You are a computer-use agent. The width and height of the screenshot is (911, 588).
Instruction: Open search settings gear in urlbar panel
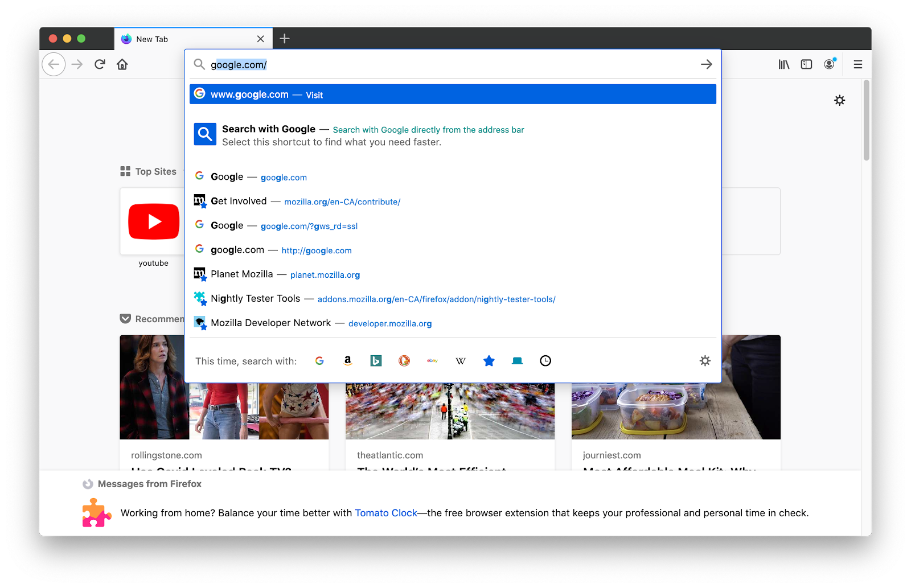tap(705, 361)
